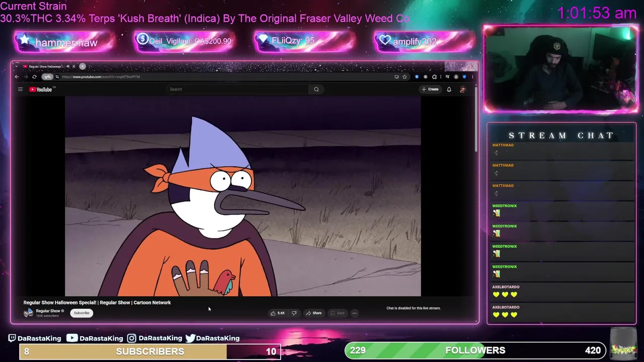Open the YouTube hamburger guide menu
Image resolution: width=644 pixels, height=362 pixels.
point(20,89)
